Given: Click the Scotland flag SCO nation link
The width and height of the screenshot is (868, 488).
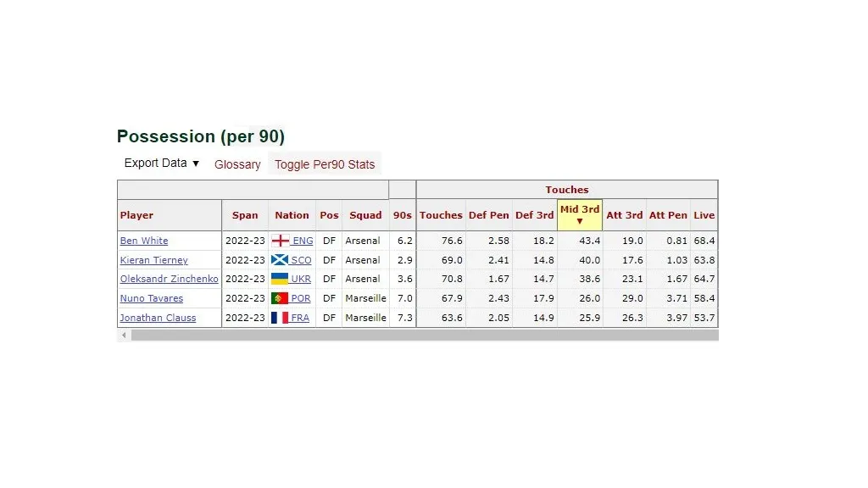Looking at the screenshot, I should [292, 260].
